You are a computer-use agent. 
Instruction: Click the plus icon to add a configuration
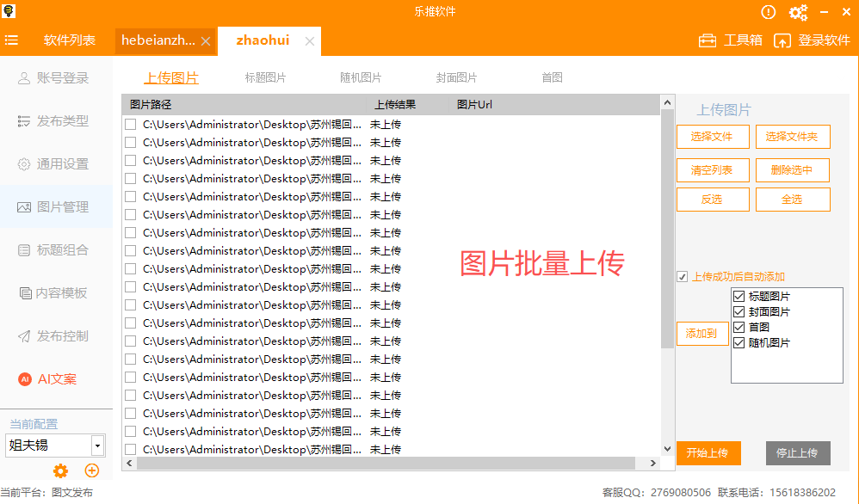tap(91, 471)
